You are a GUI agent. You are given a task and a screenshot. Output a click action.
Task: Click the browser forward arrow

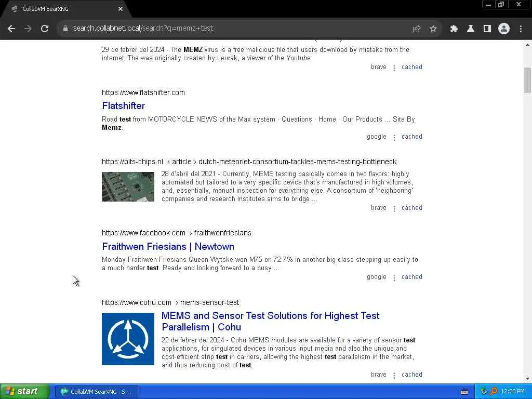coord(28,29)
